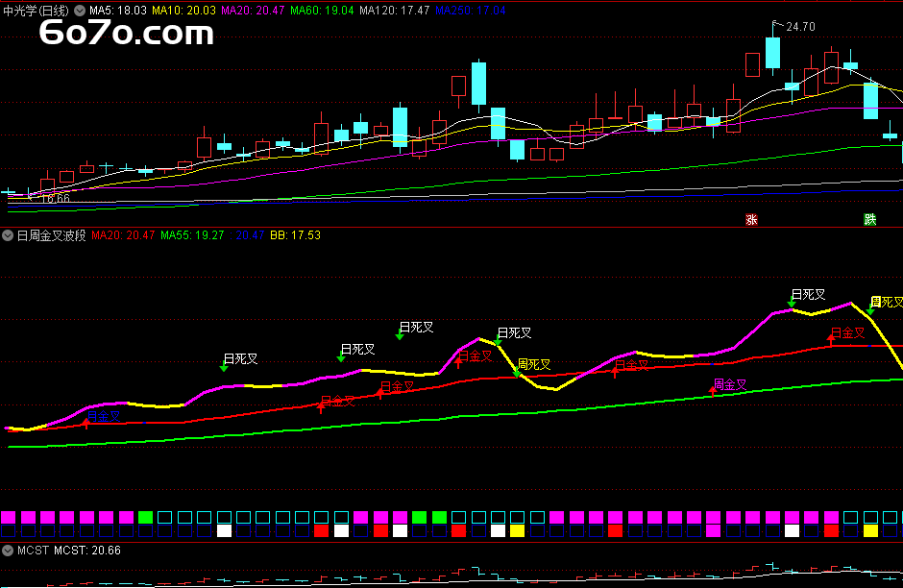Image resolution: width=903 pixels, height=588 pixels.
Task: Select the MA120: 17.47 label
Action: tap(395, 11)
